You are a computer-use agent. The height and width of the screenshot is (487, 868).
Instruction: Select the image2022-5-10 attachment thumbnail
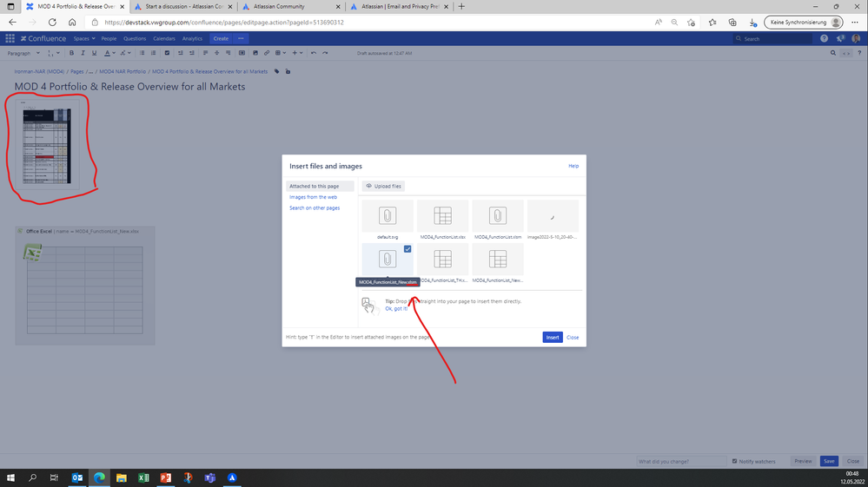click(x=553, y=216)
